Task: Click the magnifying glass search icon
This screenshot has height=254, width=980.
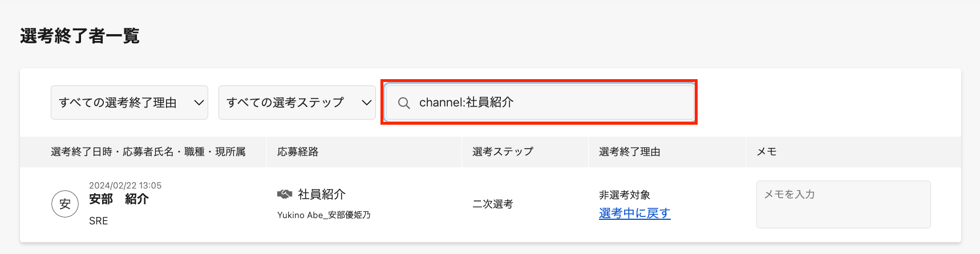Action: 404,103
